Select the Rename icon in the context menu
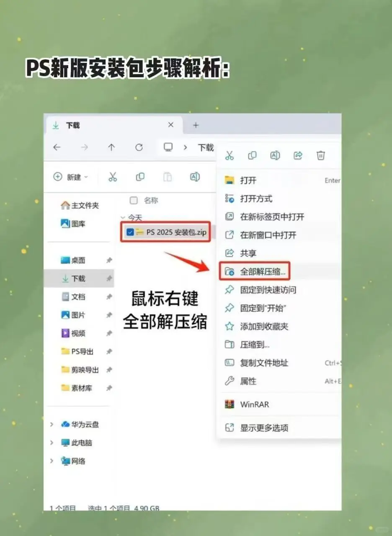392x536 pixels. 275,155
